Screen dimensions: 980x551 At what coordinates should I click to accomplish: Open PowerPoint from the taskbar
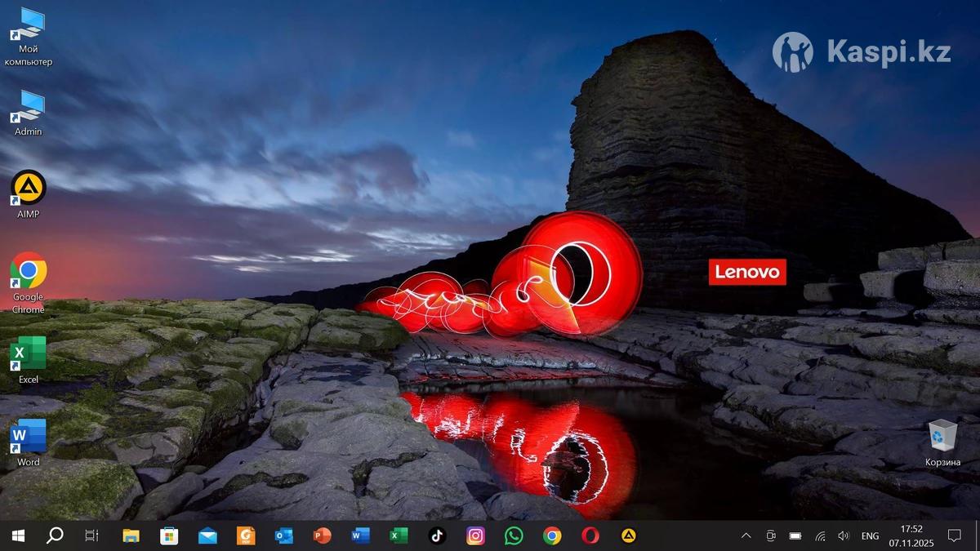tap(322, 535)
